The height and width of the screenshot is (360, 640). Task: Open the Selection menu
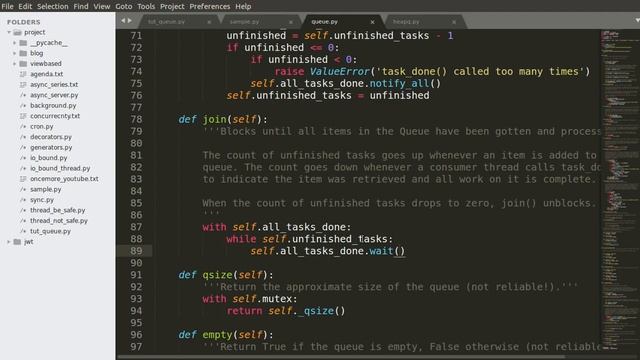point(53,6)
